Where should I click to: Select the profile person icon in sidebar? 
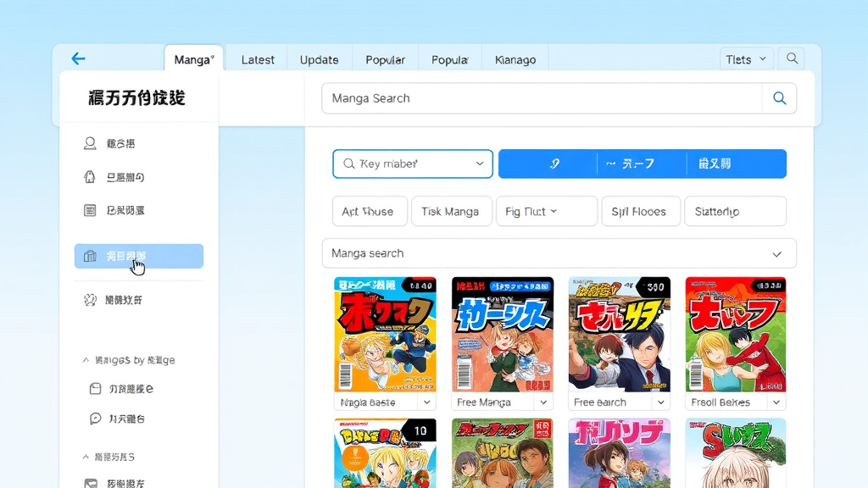(x=91, y=142)
